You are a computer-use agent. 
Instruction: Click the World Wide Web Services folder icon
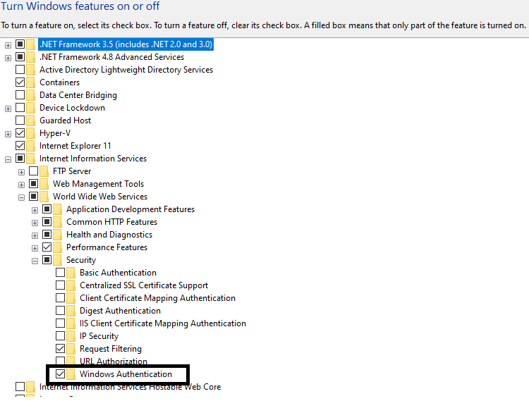point(44,197)
